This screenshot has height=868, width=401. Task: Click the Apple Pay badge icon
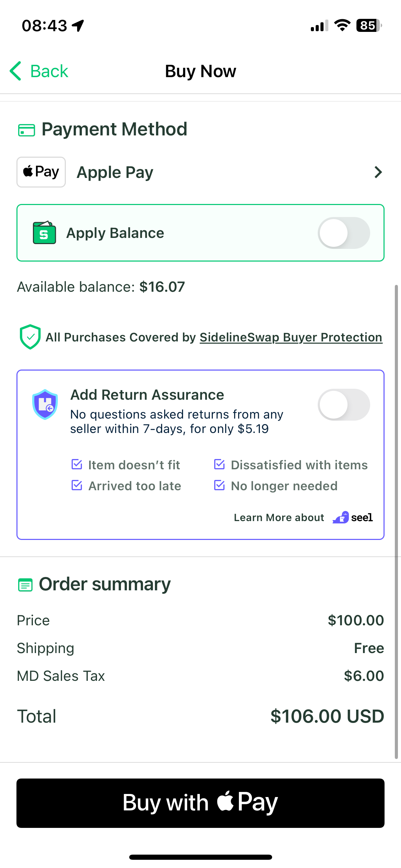(x=41, y=171)
